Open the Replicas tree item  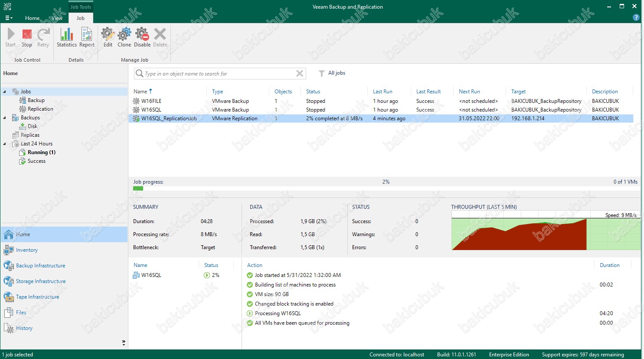[x=30, y=135]
